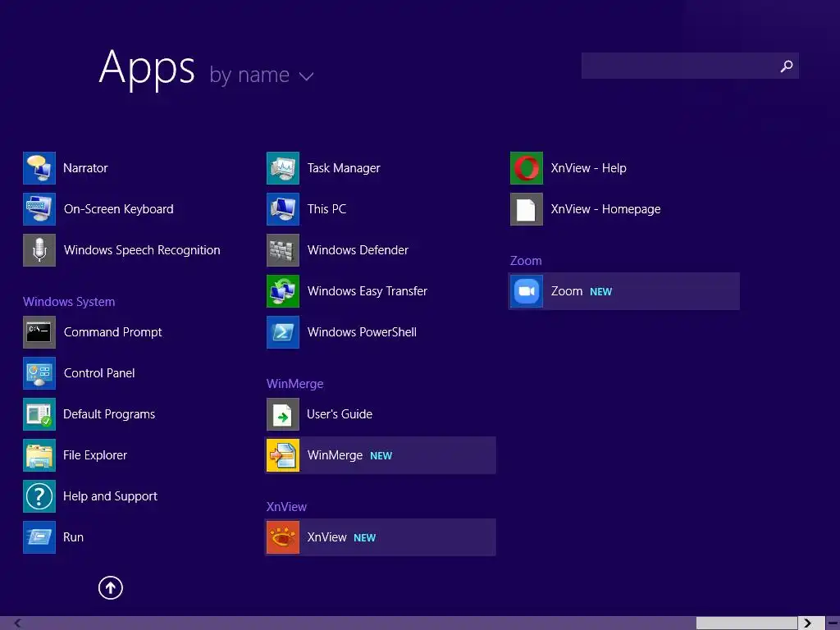Click the zoom-out minus button at scrollbar end

point(832,623)
